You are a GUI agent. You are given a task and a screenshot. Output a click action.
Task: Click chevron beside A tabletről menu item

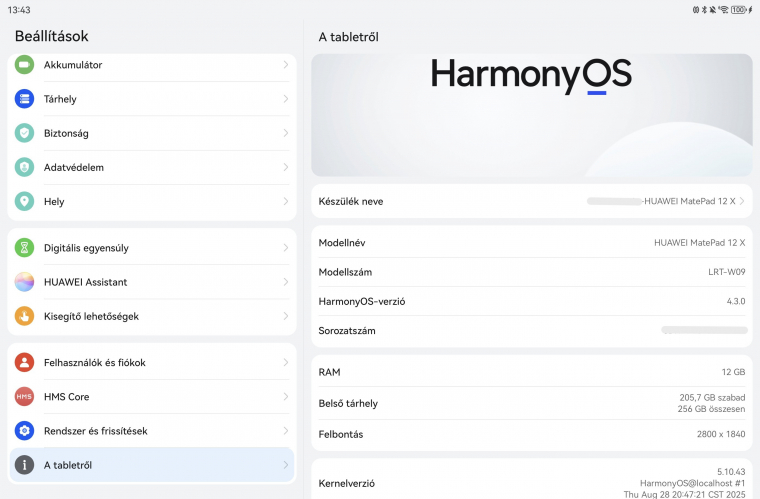[286, 465]
